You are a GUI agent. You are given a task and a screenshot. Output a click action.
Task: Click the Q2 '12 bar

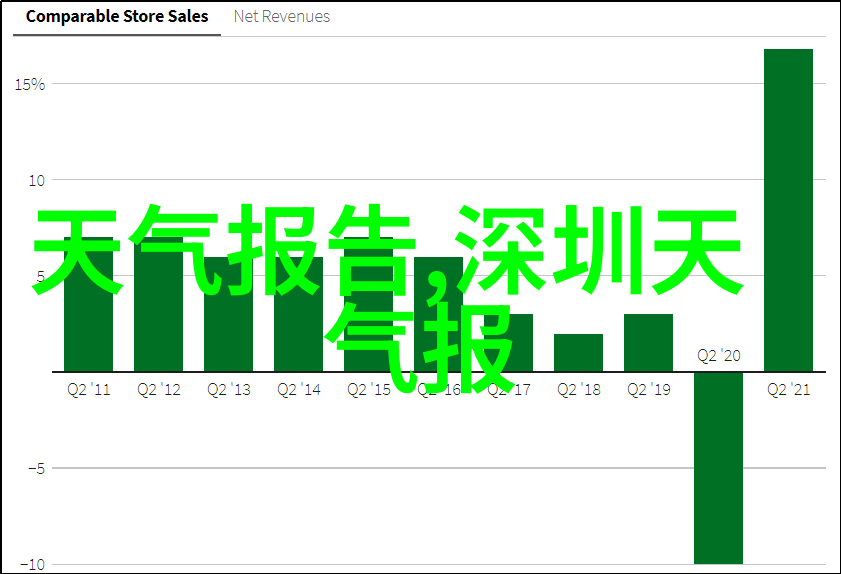click(158, 304)
